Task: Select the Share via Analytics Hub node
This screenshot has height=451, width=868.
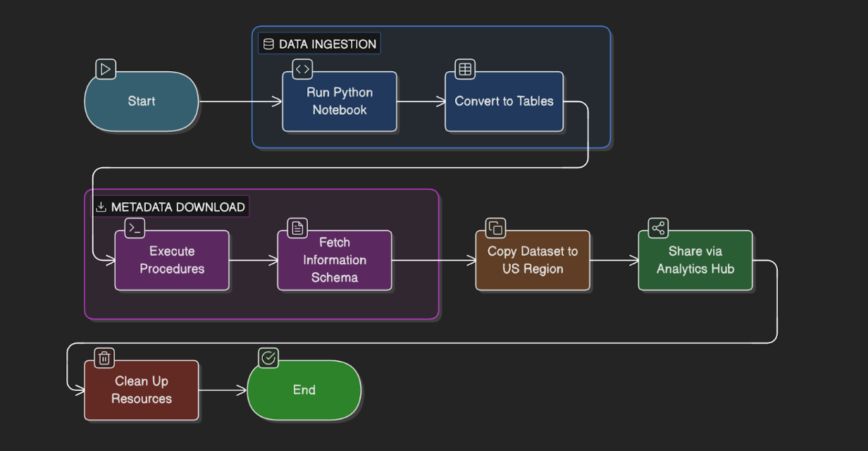Action: coord(695,260)
